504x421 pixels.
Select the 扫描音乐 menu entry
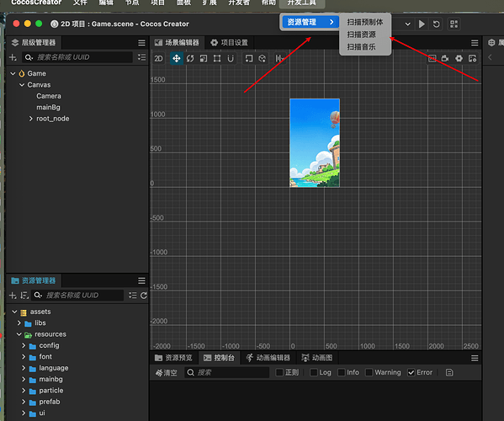[365, 47]
